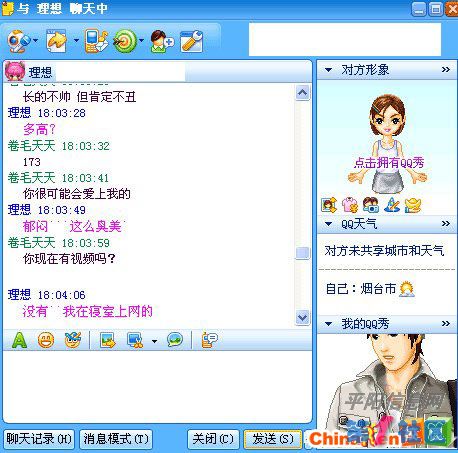Click the 烟台市 weather sun icon
458x453 pixels.
pos(407,289)
